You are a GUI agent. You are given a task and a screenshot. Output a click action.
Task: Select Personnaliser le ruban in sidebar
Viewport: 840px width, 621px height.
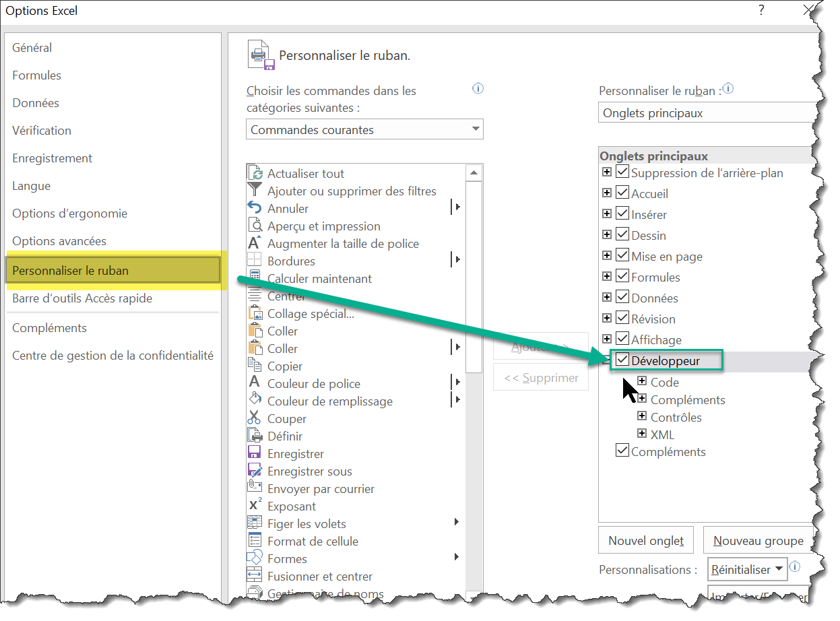pyautogui.click(x=113, y=271)
